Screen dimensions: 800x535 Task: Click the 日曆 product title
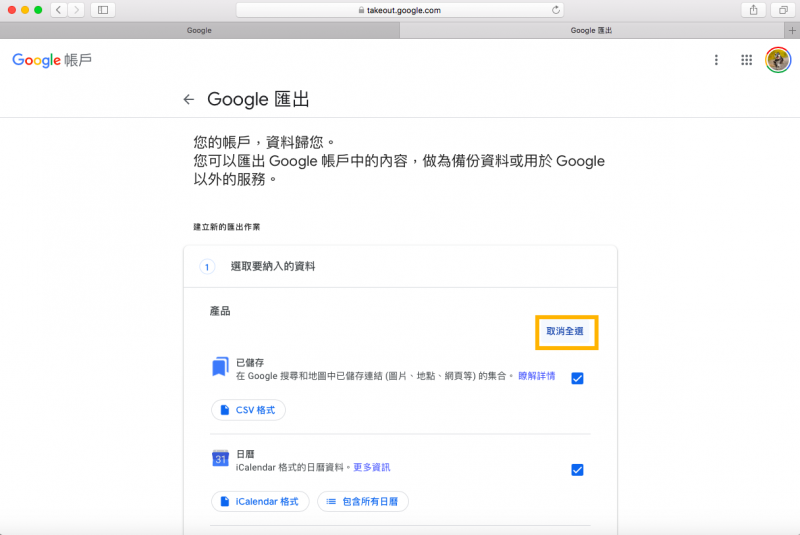(x=245, y=454)
